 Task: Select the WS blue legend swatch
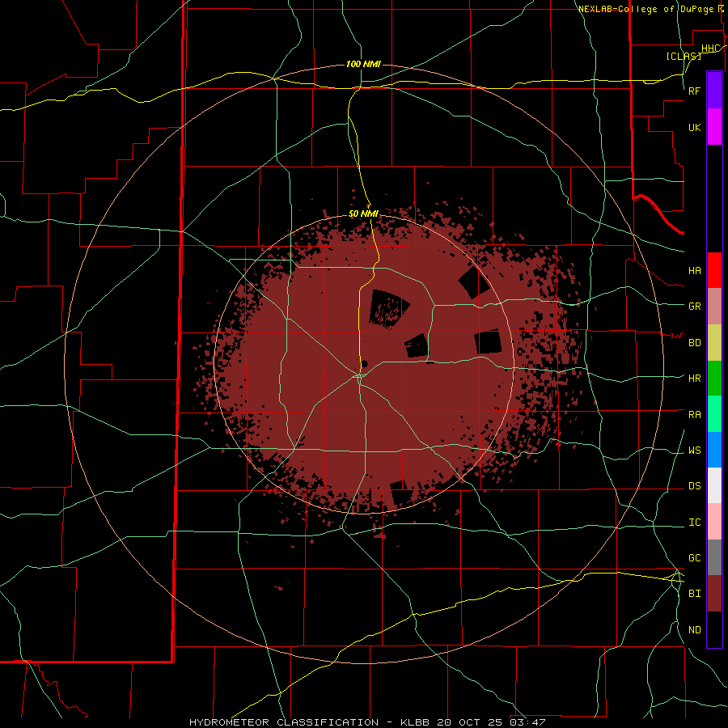[714, 450]
